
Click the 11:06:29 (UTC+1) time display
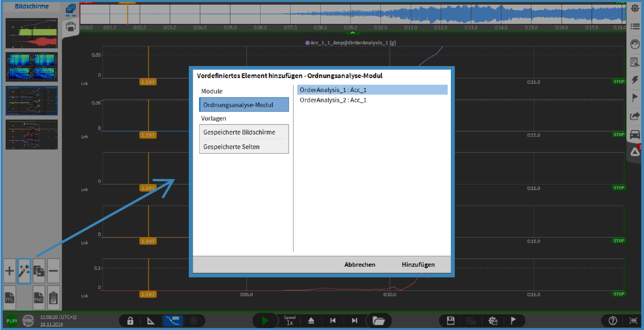point(58,317)
